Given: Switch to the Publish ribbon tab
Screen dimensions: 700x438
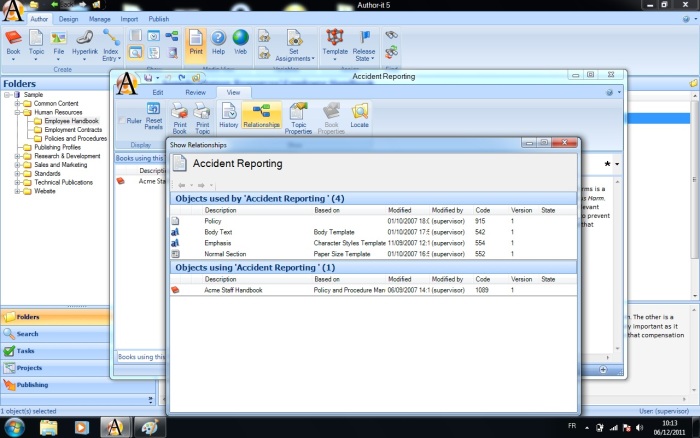Looking at the screenshot, I should pyautogui.click(x=159, y=19).
